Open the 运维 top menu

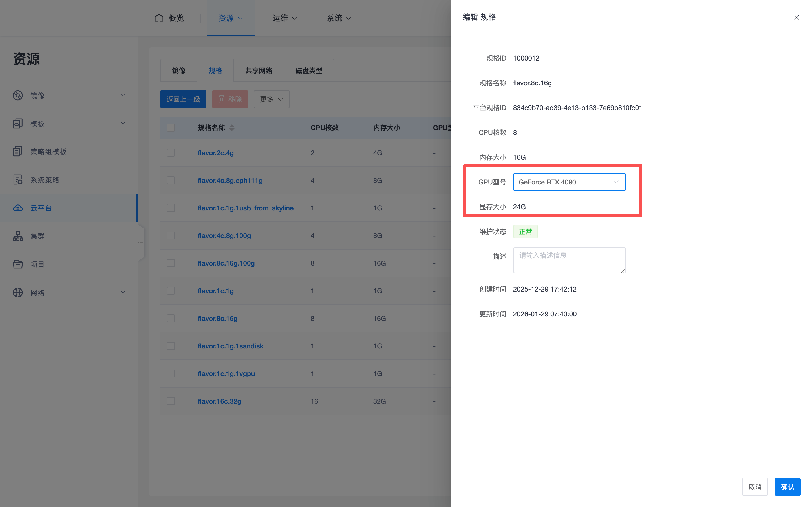tap(284, 18)
